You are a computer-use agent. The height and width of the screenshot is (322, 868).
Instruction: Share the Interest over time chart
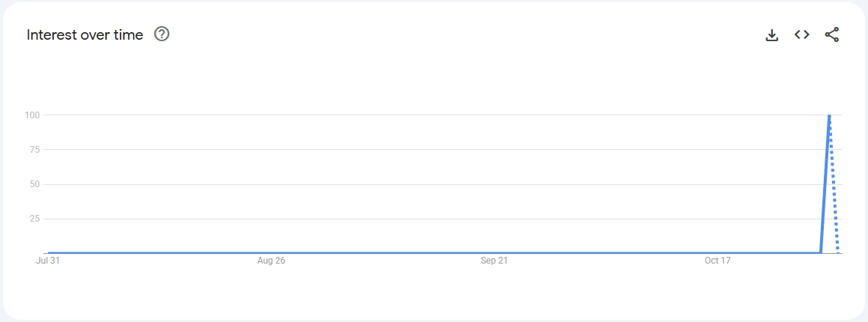[832, 34]
